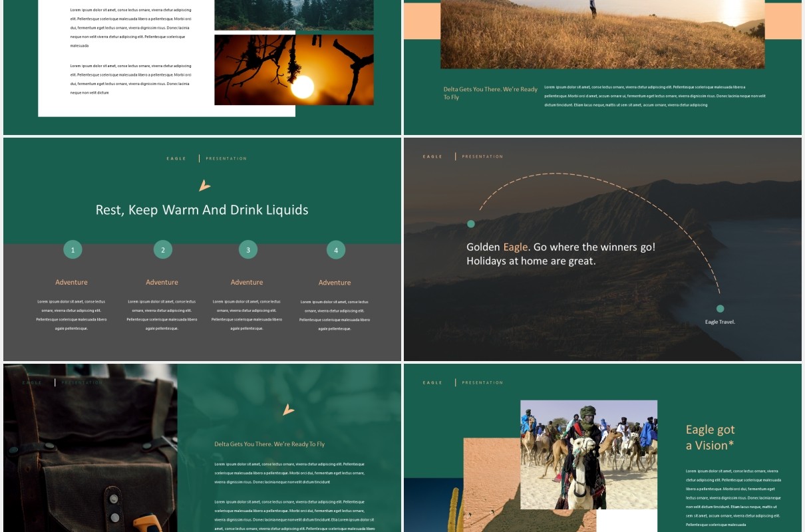Viewport: 805px width, 532px height.
Task: Click the 'Adventure' label under circle 4
Action: (x=335, y=283)
